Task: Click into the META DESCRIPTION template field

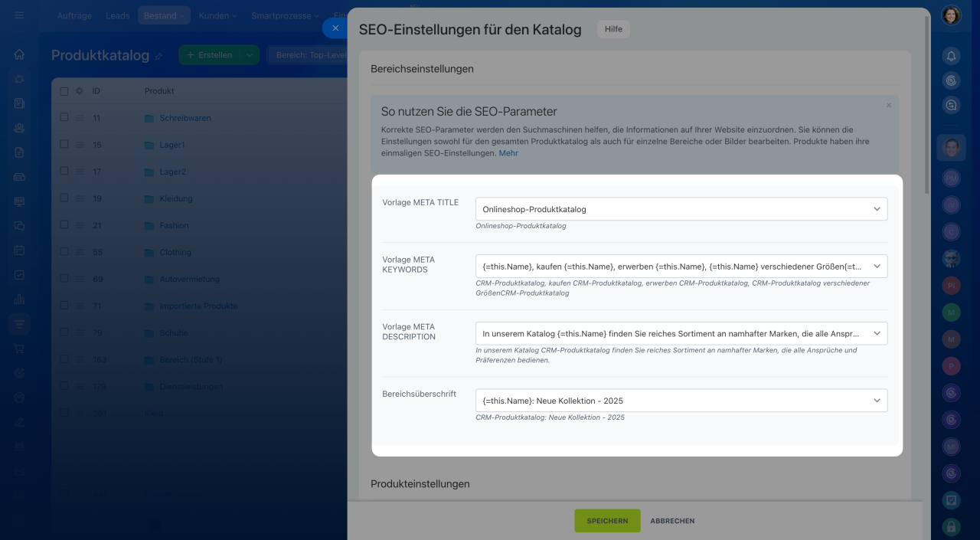Action: [x=670, y=334]
